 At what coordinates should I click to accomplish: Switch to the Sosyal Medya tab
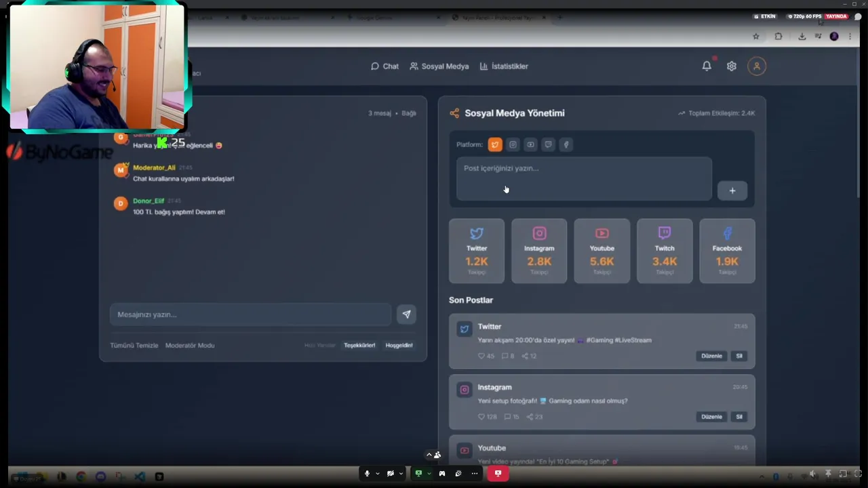point(439,66)
